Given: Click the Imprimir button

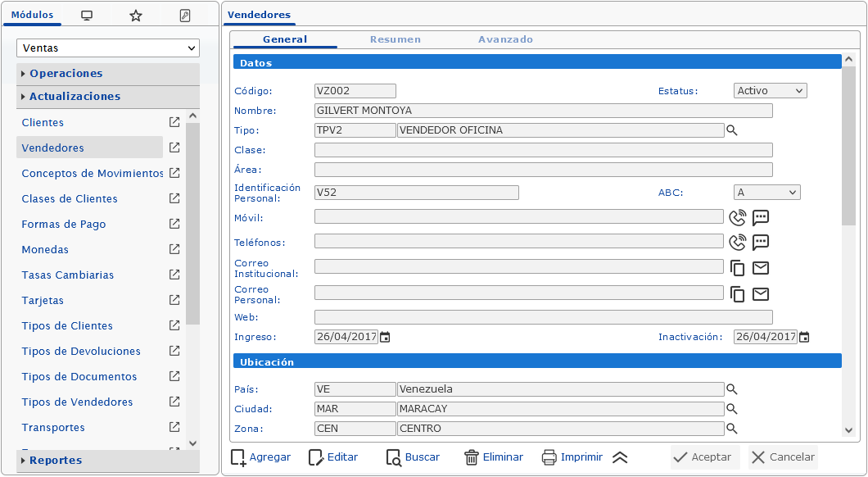Looking at the screenshot, I should click(x=572, y=457).
